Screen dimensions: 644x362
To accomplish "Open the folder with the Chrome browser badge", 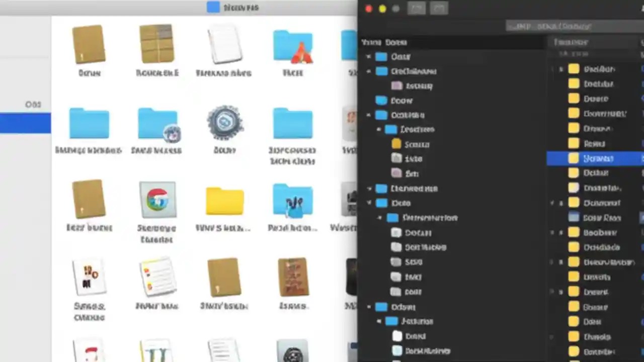I will pos(157,201).
